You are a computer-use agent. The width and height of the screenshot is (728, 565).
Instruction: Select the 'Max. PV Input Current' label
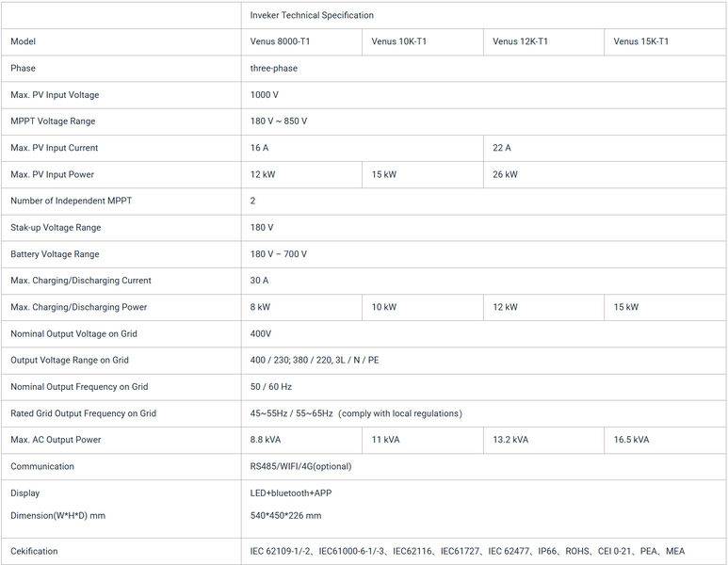tap(55, 148)
